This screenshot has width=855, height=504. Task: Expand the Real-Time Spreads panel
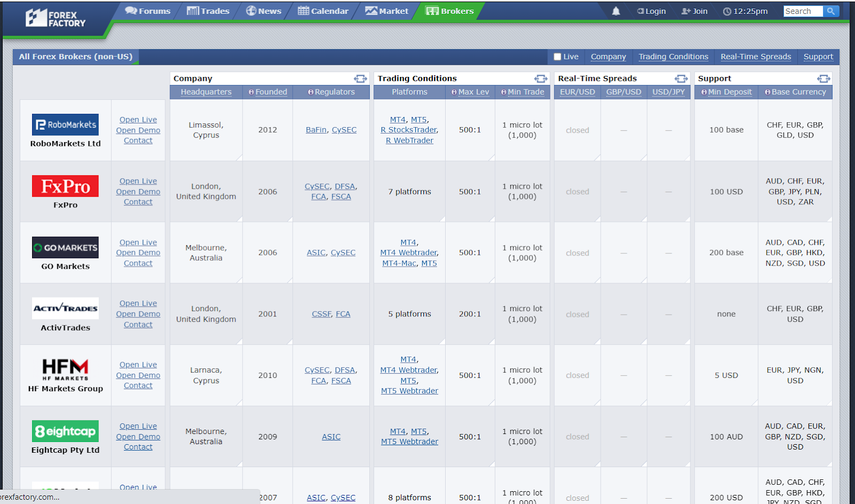click(681, 79)
